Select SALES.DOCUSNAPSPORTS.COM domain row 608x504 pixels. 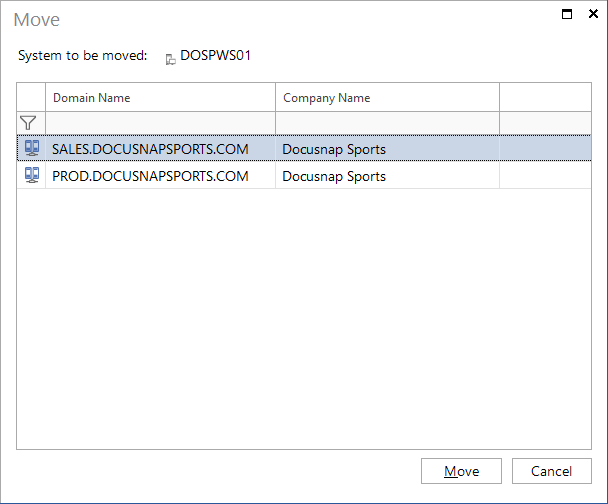click(x=304, y=148)
